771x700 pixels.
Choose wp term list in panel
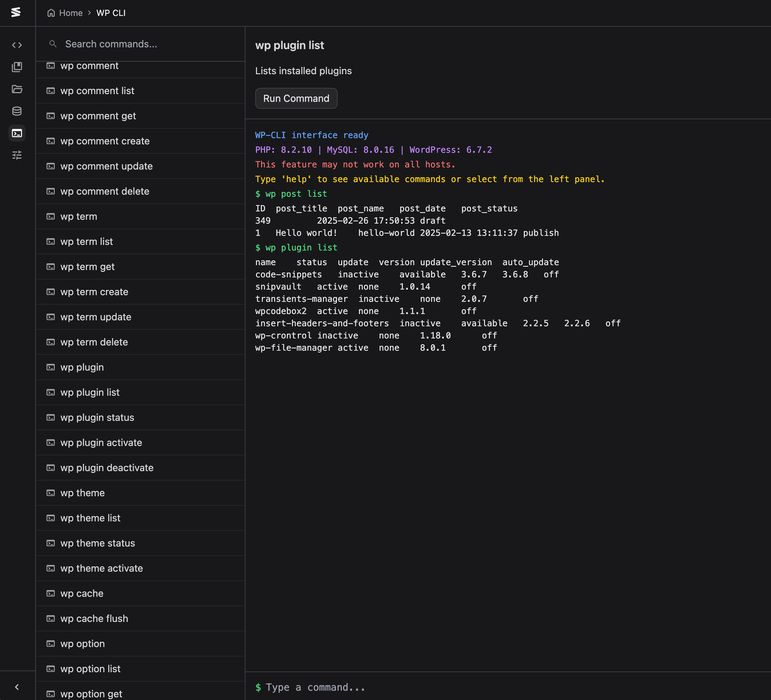point(141,241)
